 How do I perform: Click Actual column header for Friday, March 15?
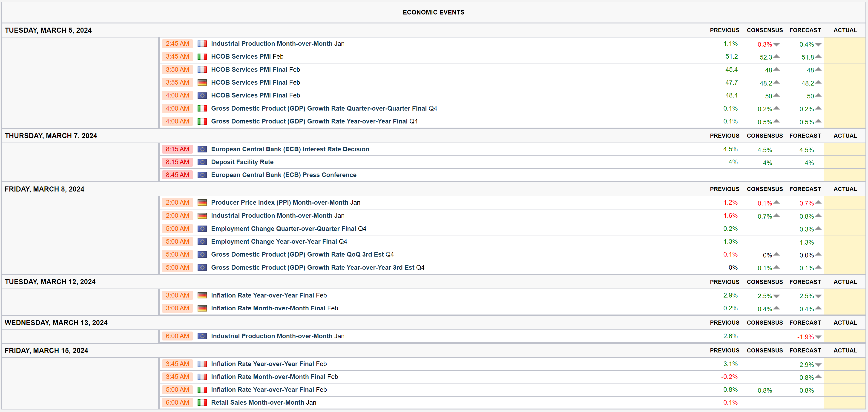pyautogui.click(x=845, y=350)
